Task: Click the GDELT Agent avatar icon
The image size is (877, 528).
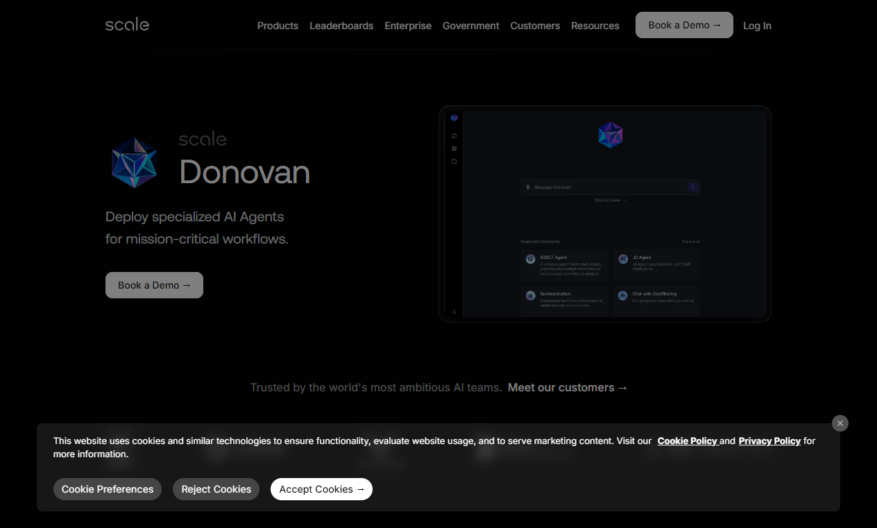Action: (x=530, y=259)
